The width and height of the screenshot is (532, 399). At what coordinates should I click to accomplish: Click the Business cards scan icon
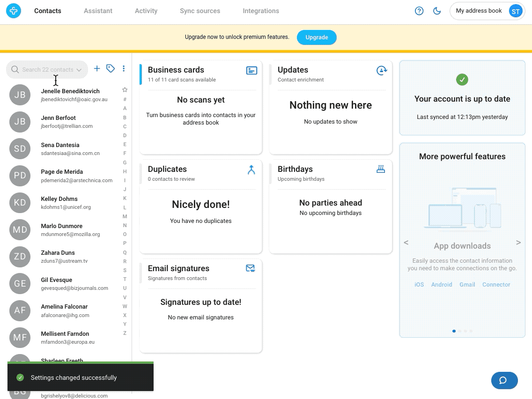251,71
